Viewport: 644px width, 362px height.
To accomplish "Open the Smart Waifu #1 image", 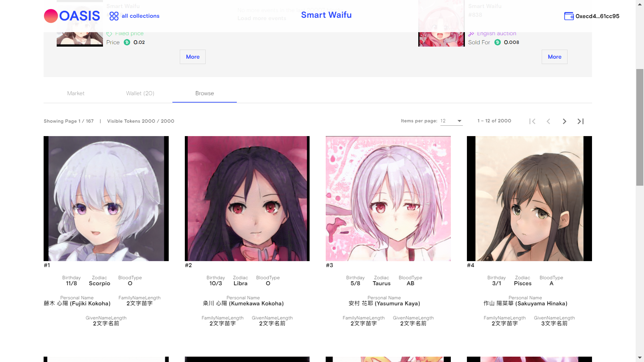I will click(106, 198).
